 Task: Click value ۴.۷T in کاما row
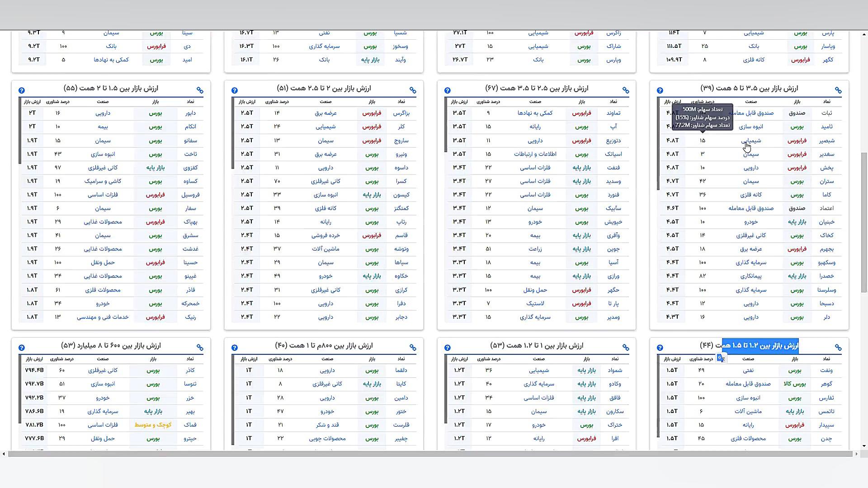[672, 195]
